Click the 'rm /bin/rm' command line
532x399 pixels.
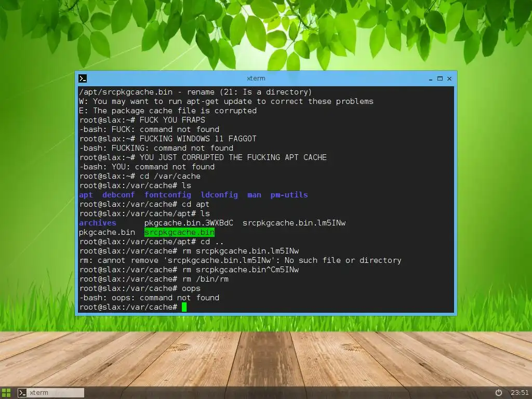(x=154, y=279)
